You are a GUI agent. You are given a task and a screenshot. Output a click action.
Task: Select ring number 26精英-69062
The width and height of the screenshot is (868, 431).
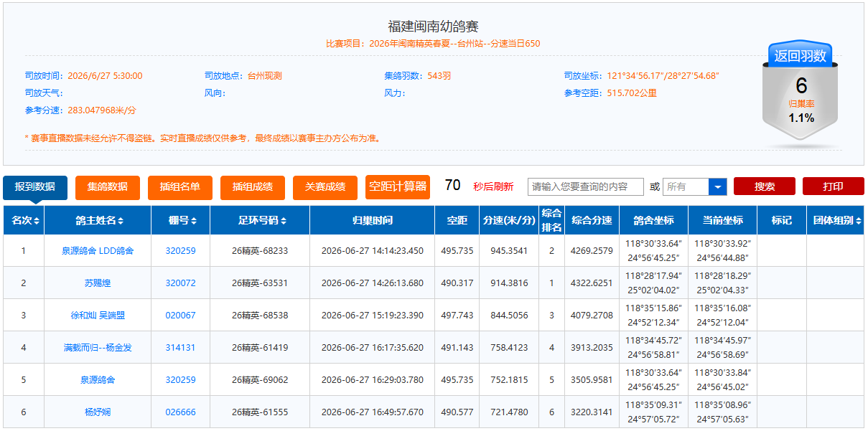[x=260, y=380]
